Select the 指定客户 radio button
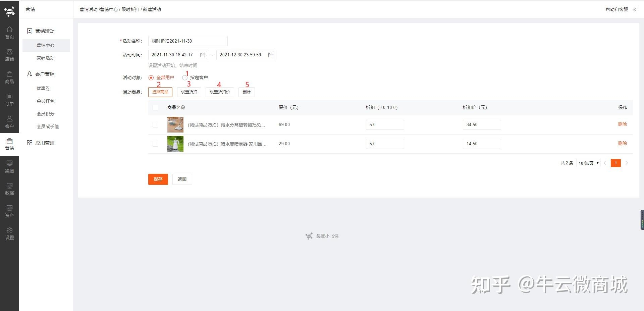Viewport: 644px width, 311px height. click(185, 77)
